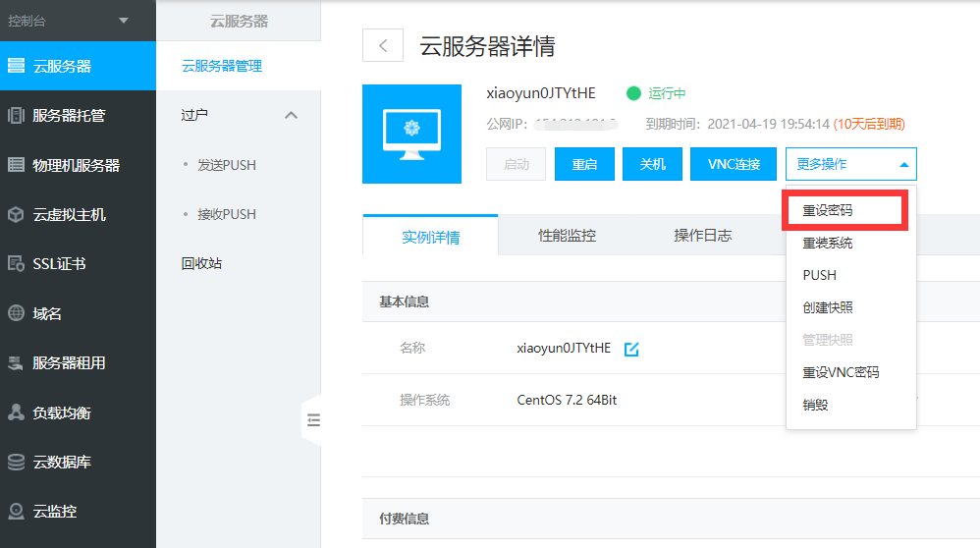Open 云服务器管理 in the submenu

pos(222,66)
